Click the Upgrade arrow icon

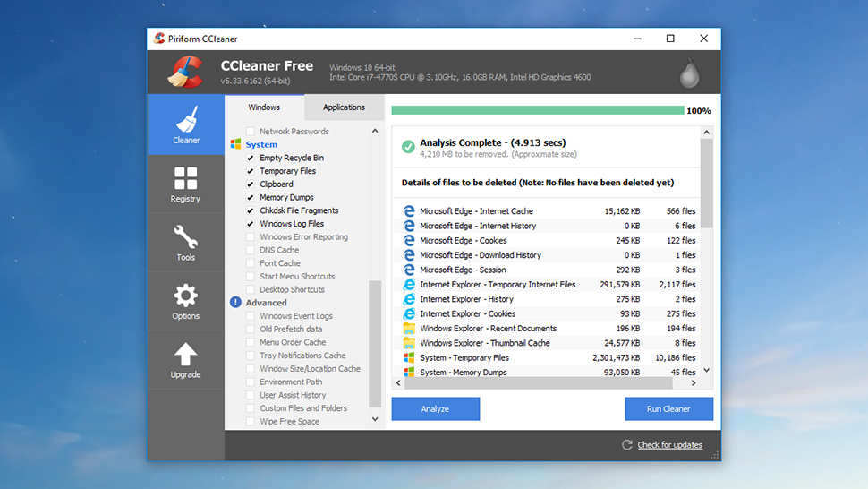(185, 355)
